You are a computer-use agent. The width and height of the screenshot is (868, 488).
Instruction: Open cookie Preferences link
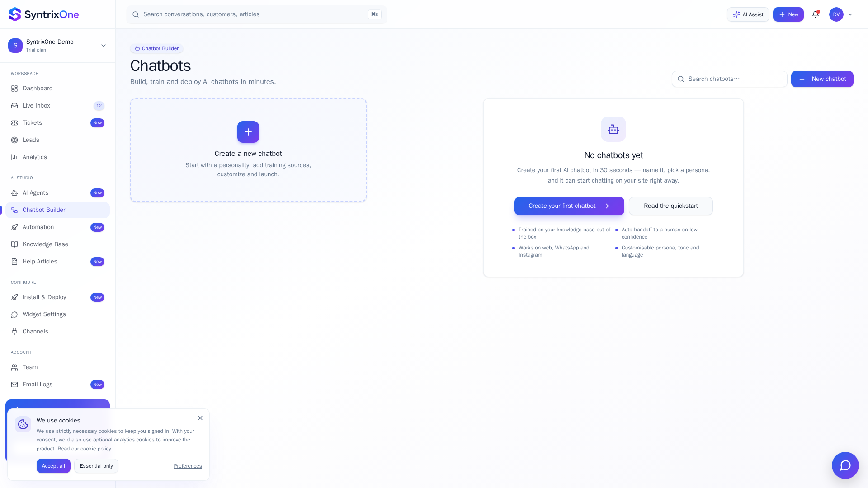[x=188, y=466]
